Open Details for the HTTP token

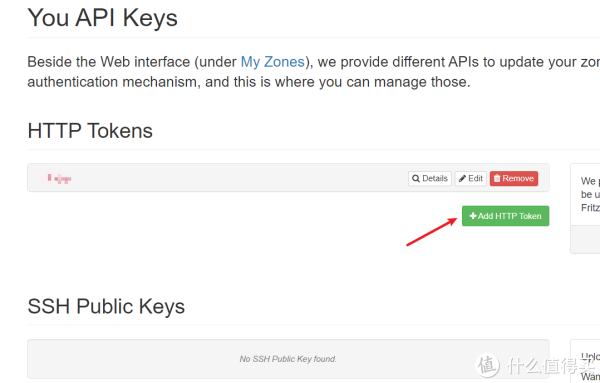(430, 179)
